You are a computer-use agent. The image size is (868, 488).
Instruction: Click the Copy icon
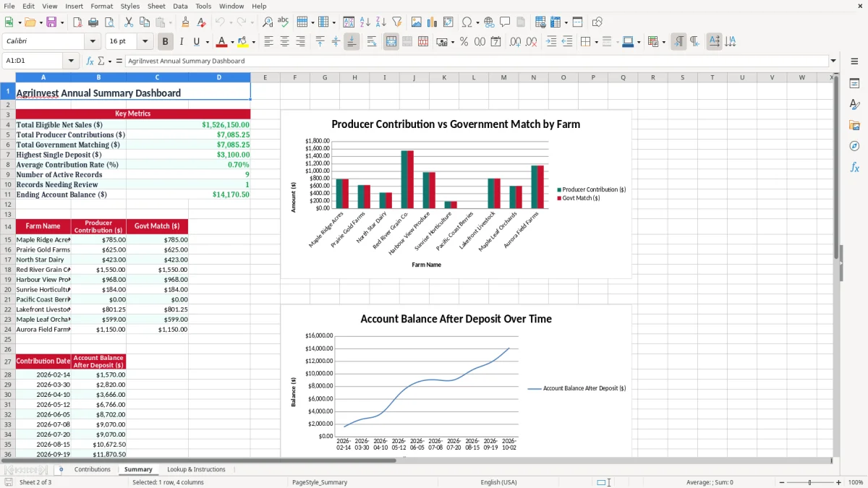(x=144, y=22)
